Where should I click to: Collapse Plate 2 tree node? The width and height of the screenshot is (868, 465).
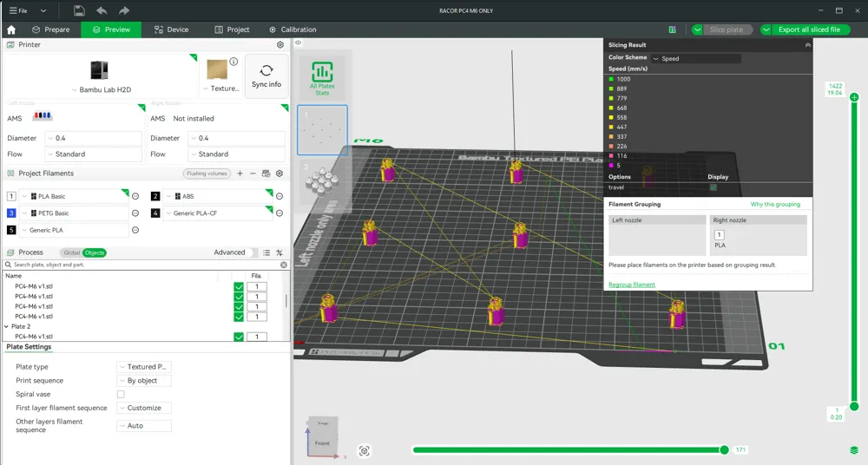[x=7, y=326]
